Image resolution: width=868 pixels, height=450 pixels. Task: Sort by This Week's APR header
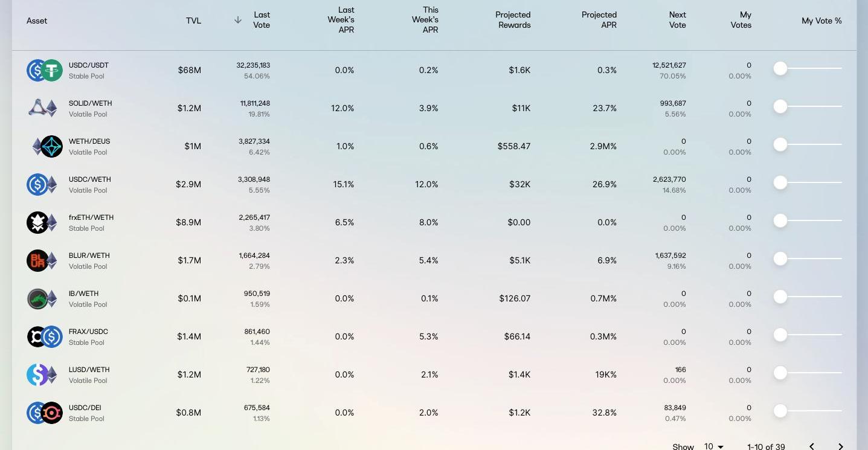point(425,20)
